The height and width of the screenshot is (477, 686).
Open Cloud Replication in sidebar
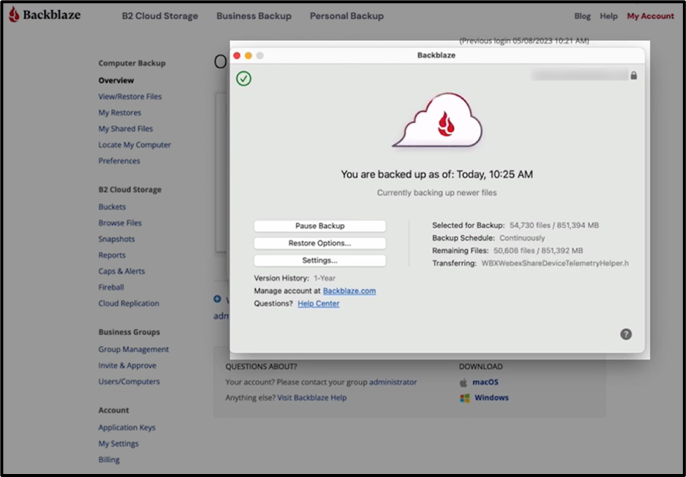[129, 304]
